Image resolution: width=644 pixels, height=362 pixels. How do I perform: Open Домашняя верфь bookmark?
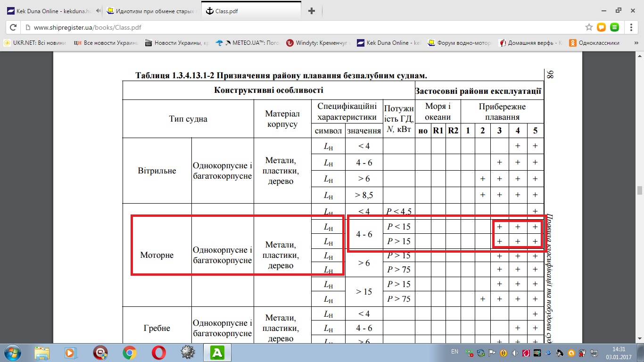point(530,43)
